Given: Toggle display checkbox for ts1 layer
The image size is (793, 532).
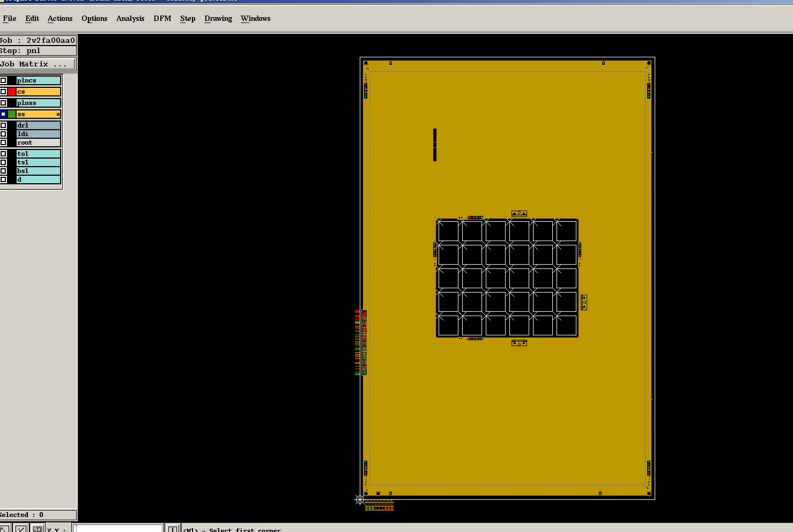Looking at the screenshot, I should pos(3,162).
